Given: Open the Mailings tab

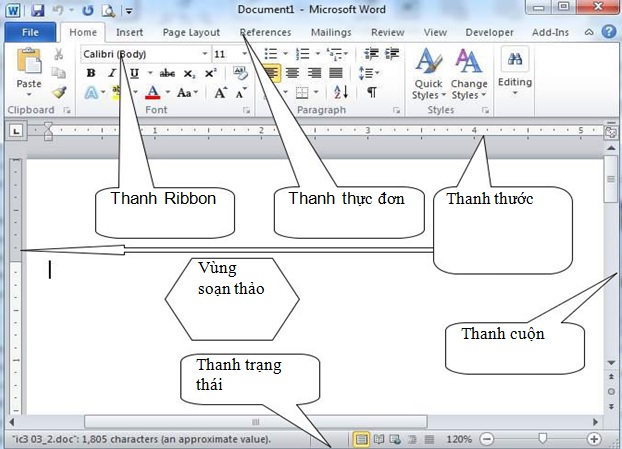Looking at the screenshot, I should [x=331, y=33].
